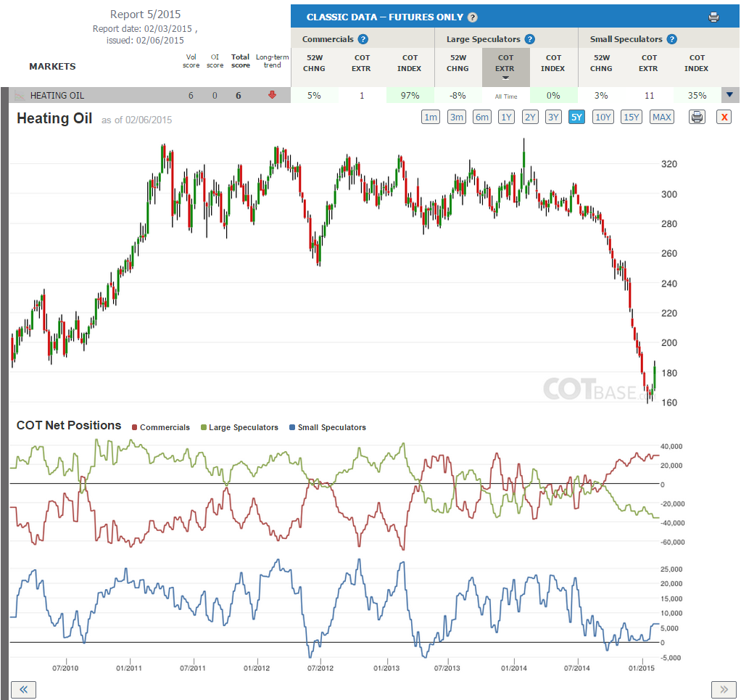Image resolution: width=741 pixels, height=700 pixels.
Task: Select the 1Y time range
Action: tap(506, 117)
